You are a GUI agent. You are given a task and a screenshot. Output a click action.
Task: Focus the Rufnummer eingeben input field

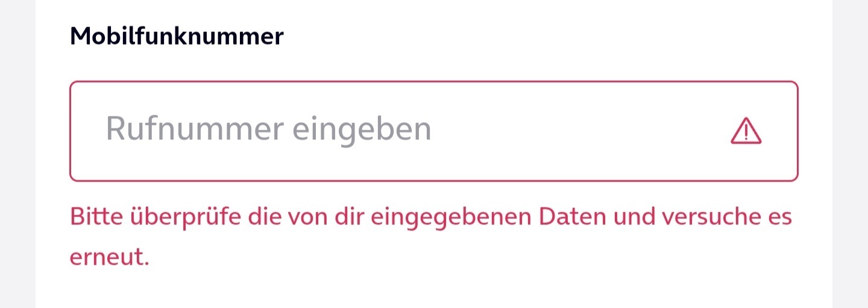[x=434, y=131]
